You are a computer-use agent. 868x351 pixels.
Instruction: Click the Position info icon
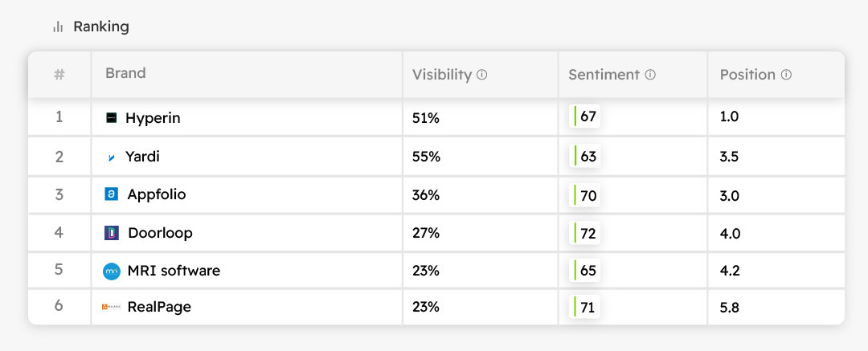click(786, 75)
